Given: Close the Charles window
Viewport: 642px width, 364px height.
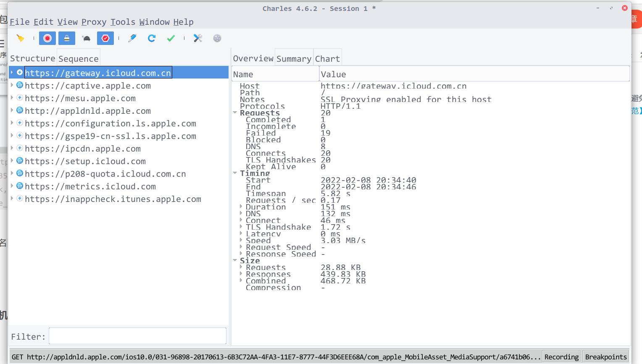Looking at the screenshot, I should [x=625, y=8].
